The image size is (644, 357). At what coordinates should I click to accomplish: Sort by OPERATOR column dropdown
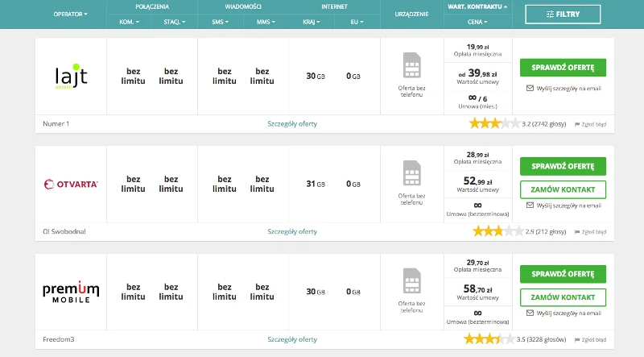point(70,14)
